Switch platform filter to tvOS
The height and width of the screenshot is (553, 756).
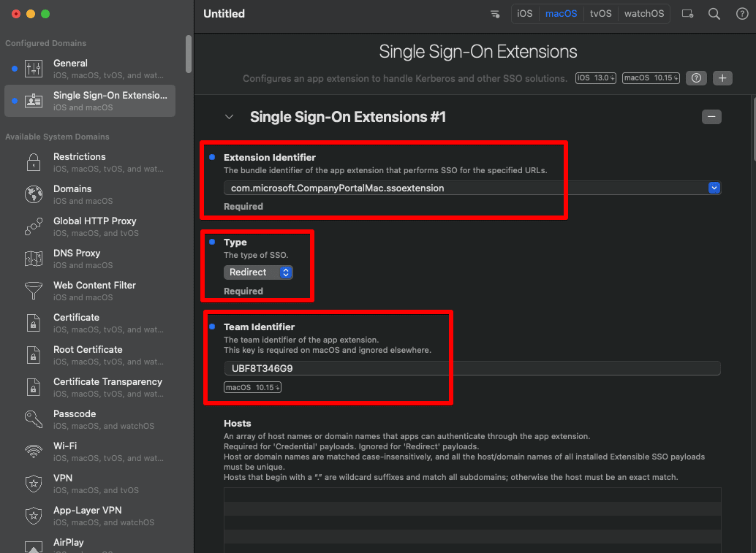click(601, 14)
